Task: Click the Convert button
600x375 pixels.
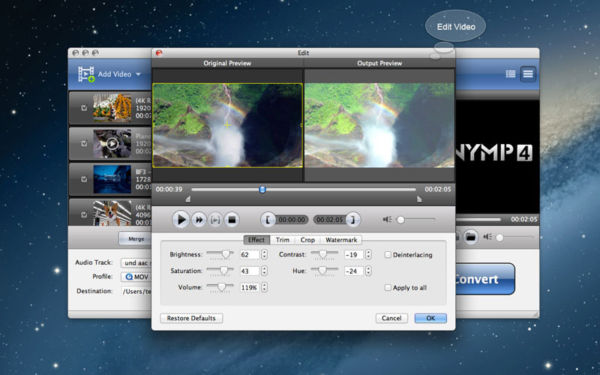Action: 485,279
